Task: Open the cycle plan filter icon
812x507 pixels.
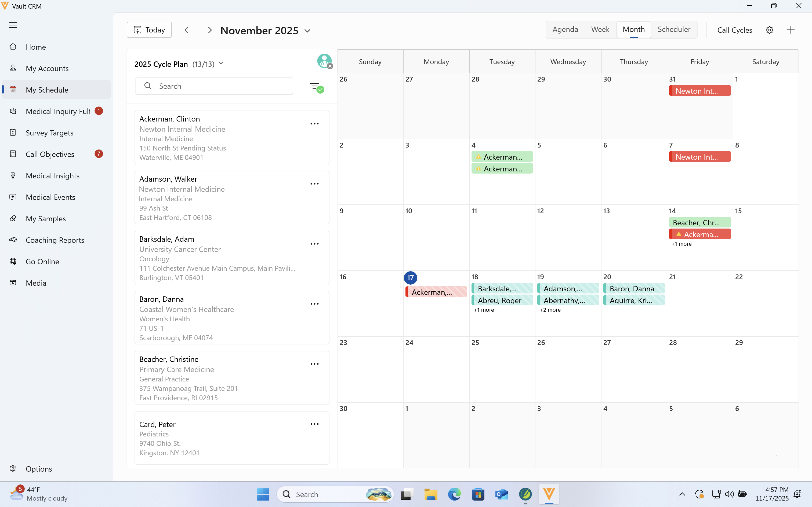Action: tap(316, 87)
